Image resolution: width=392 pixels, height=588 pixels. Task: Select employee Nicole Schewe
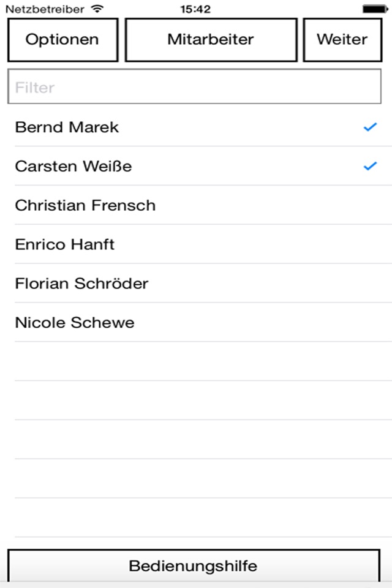[75, 323]
